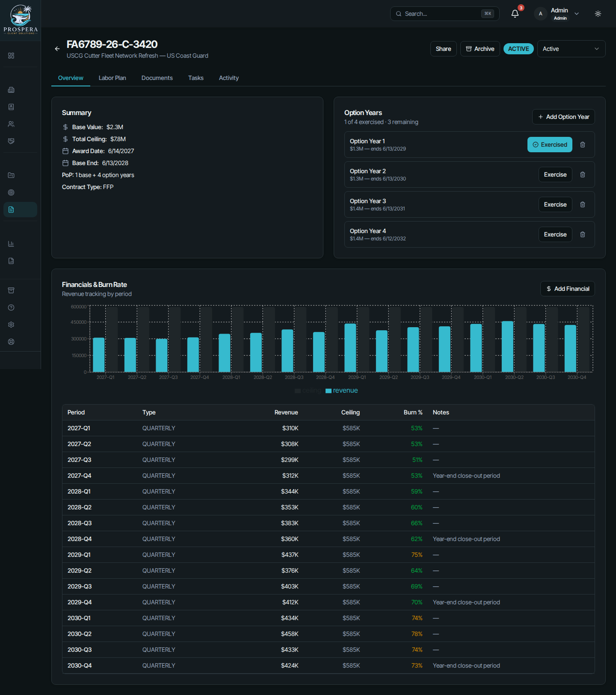Exercise Option Year 3
Viewport: 616px width, 695px height.
pyautogui.click(x=555, y=204)
